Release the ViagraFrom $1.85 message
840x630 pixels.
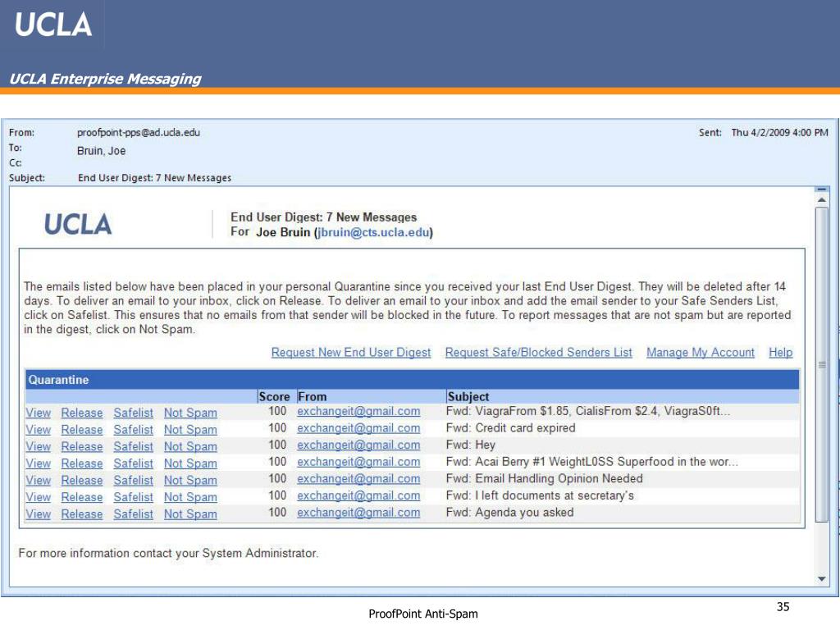click(81, 413)
